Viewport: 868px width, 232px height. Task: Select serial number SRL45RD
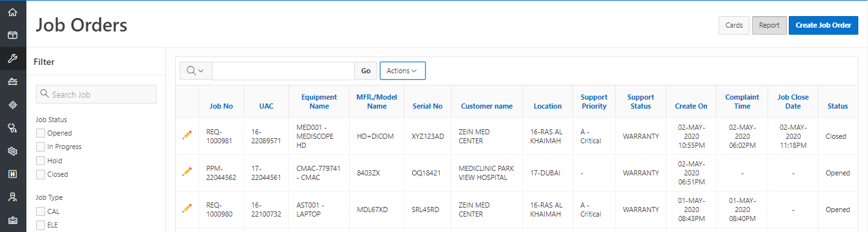pyautogui.click(x=425, y=210)
